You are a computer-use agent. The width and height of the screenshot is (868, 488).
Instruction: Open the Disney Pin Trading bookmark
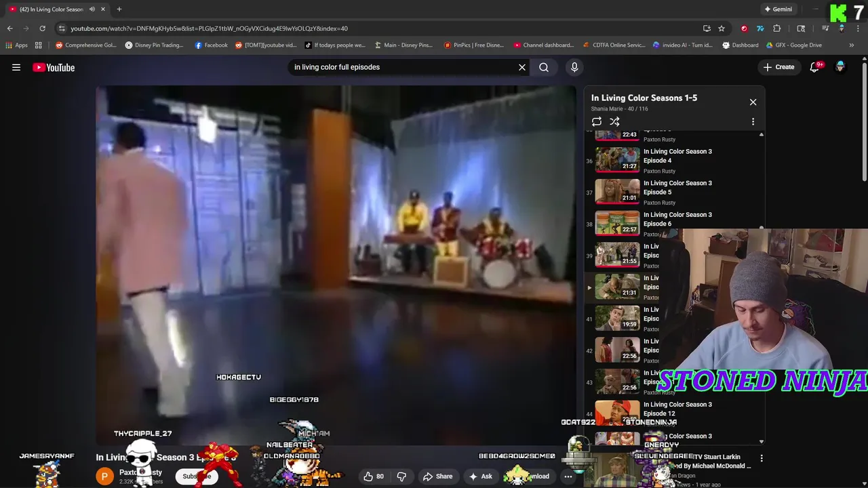pos(155,45)
